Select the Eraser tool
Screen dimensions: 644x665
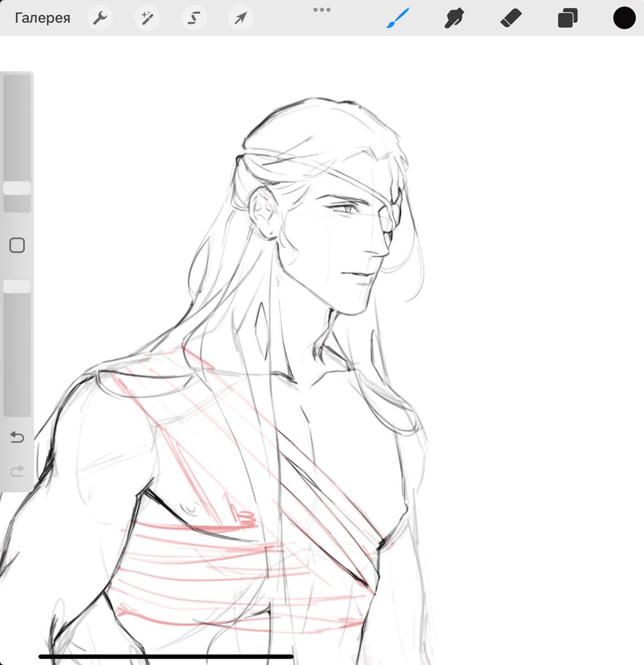(511, 18)
